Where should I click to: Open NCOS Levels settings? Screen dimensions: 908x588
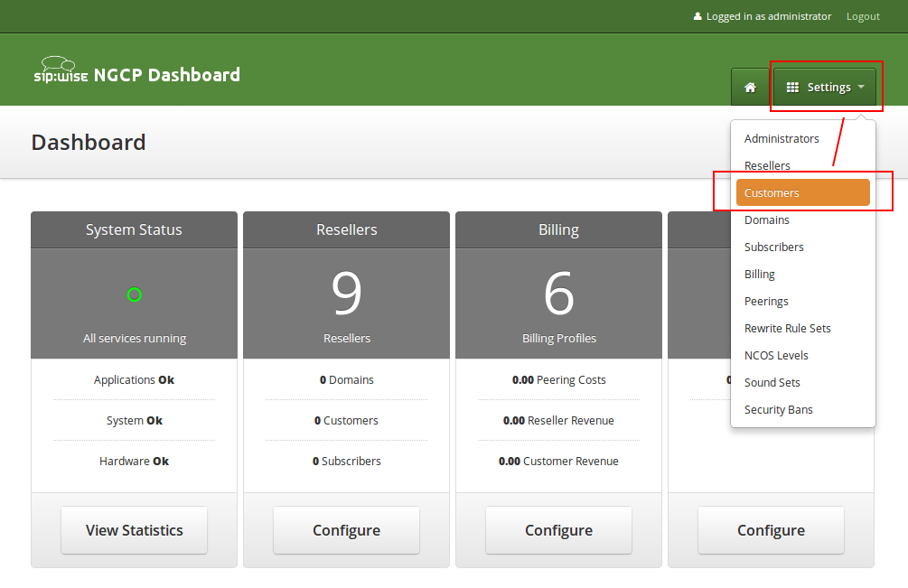coord(775,355)
